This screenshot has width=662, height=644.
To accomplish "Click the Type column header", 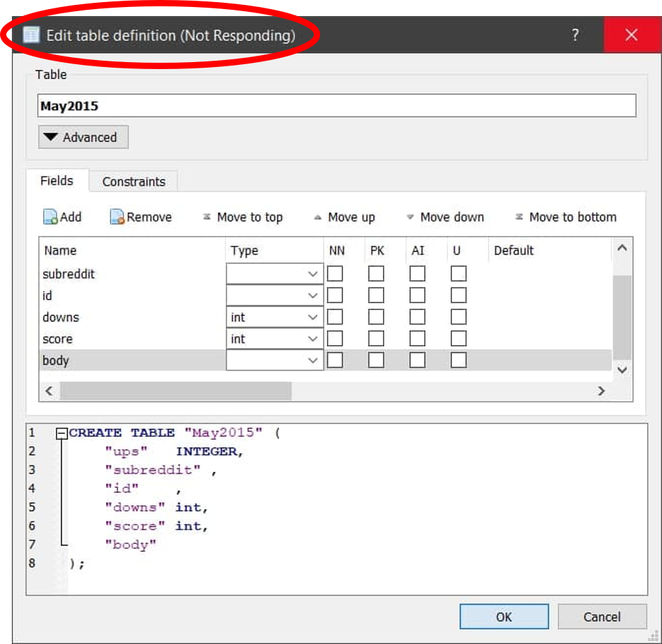I will [x=275, y=250].
